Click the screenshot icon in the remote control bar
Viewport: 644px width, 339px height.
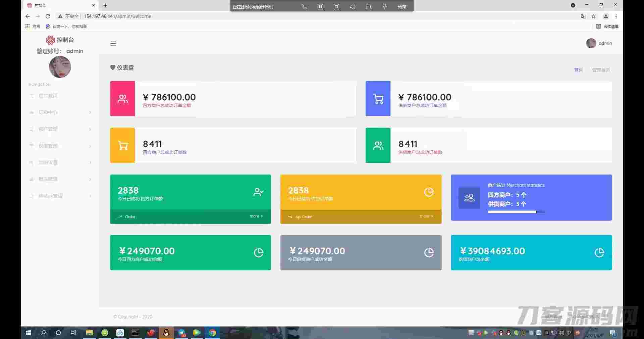tap(336, 7)
